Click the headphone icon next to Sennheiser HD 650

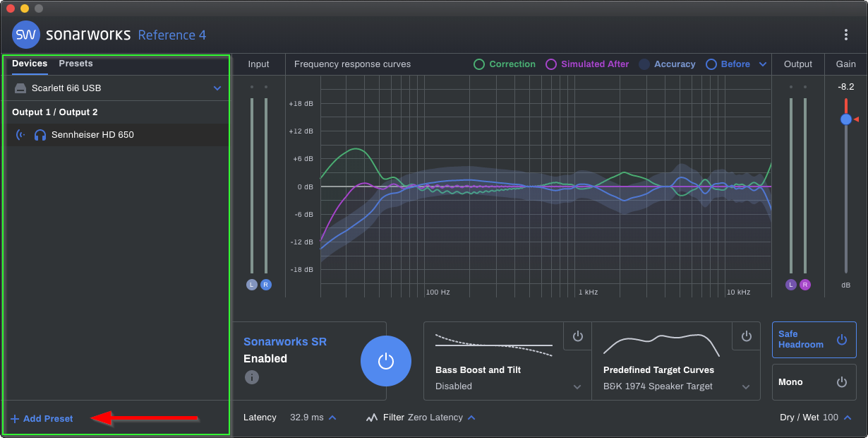click(x=40, y=135)
